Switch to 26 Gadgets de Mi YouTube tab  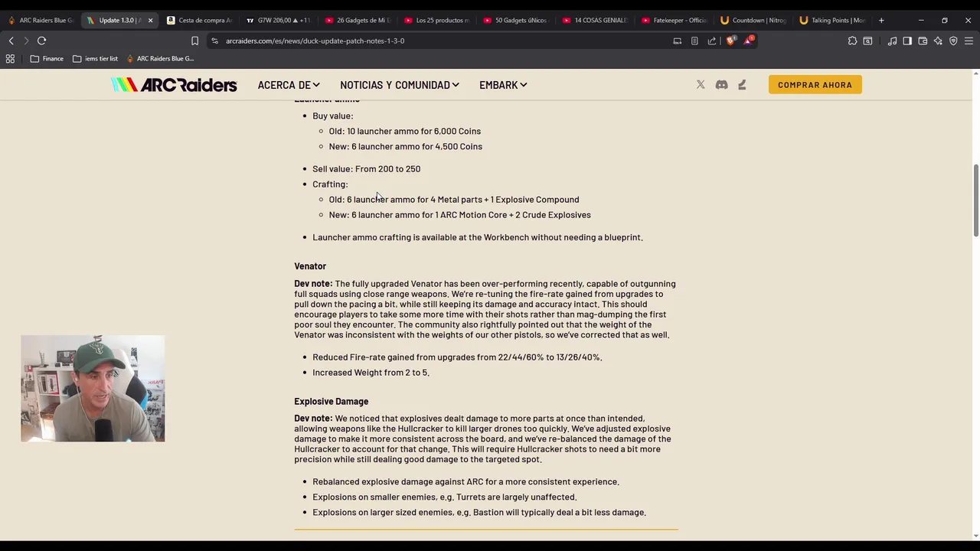358,20
